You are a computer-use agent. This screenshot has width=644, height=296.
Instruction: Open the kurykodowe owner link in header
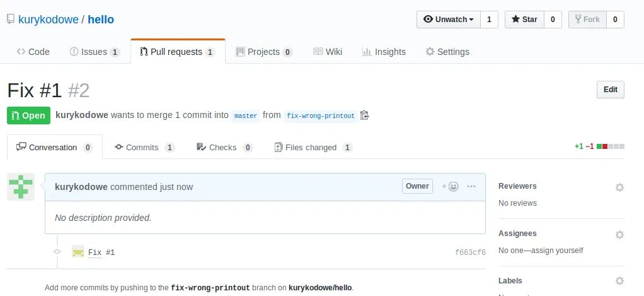[x=49, y=20]
